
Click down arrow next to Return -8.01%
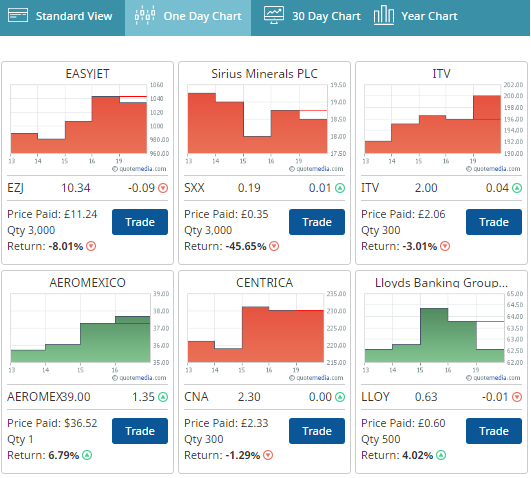click(x=91, y=246)
